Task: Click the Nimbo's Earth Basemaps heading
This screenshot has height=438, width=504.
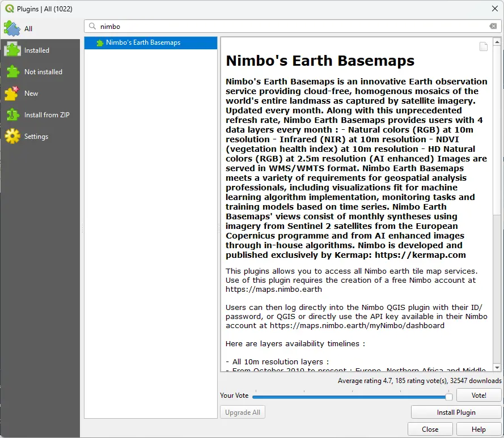Action: (320, 61)
